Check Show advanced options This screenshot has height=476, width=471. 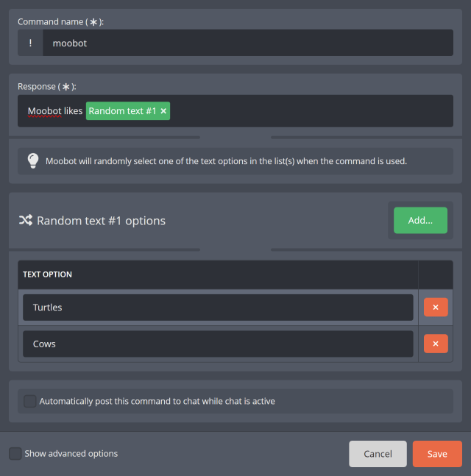(x=15, y=453)
